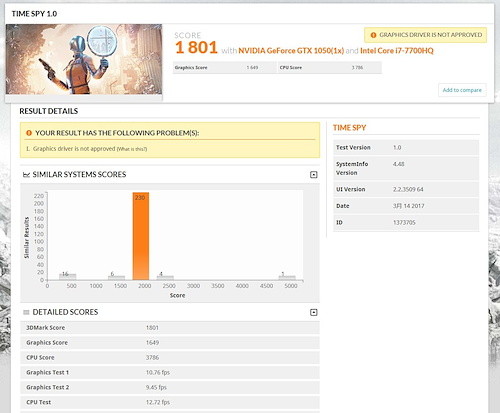Click the UI Version value 2.2.3509 64
Image resolution: width=500 pixels, height=413 pixels.
point(408,189)
